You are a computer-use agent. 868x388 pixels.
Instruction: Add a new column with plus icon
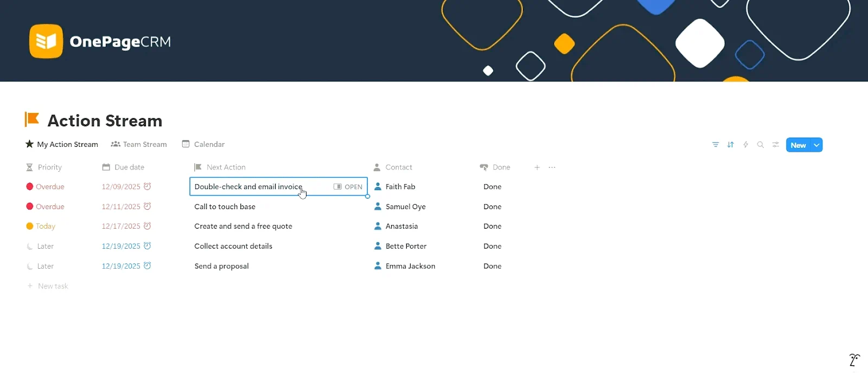point(537,167)
